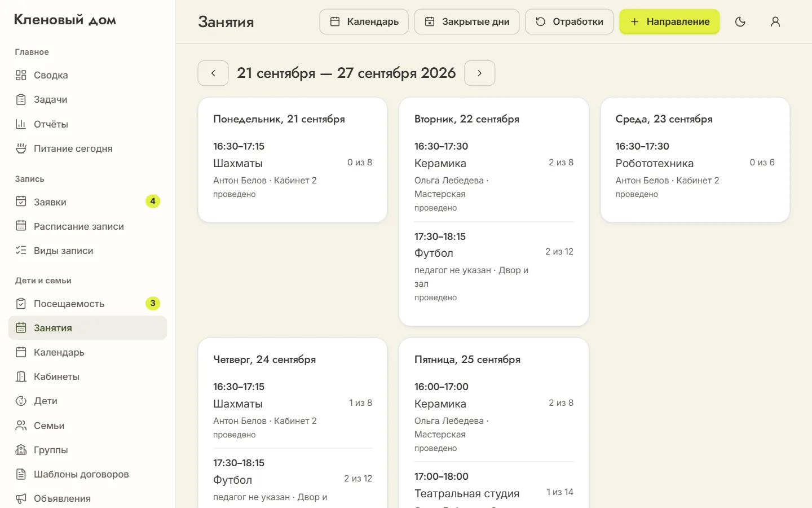Image resolution: width=812 pixels, height=508 pixels.
Task: Toggle dark mode with the moon icon
Action: pos(740,21)
